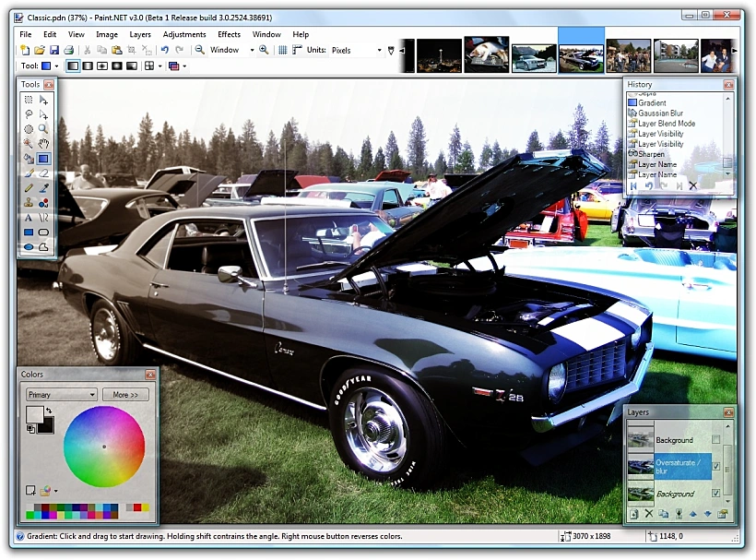Uncheck visibility of the bottom Background layer

[x=715, y=493]
